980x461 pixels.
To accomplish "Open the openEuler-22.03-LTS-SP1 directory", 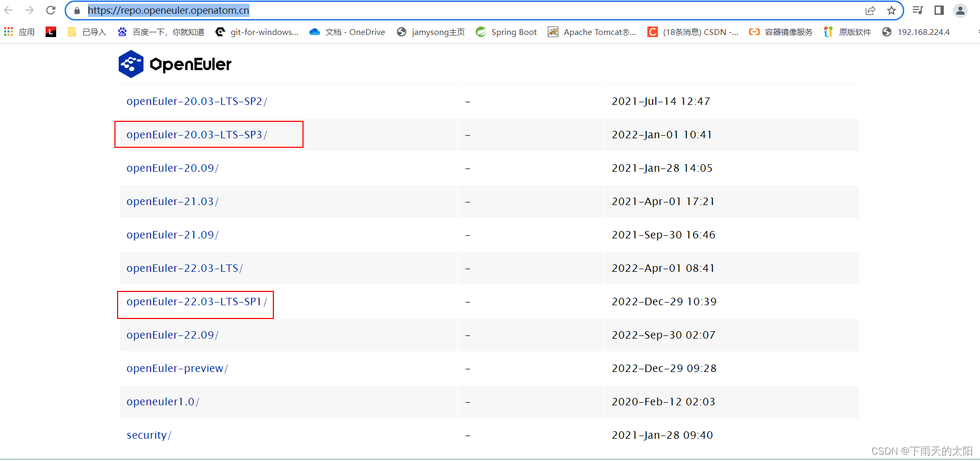I will [197, 302].
